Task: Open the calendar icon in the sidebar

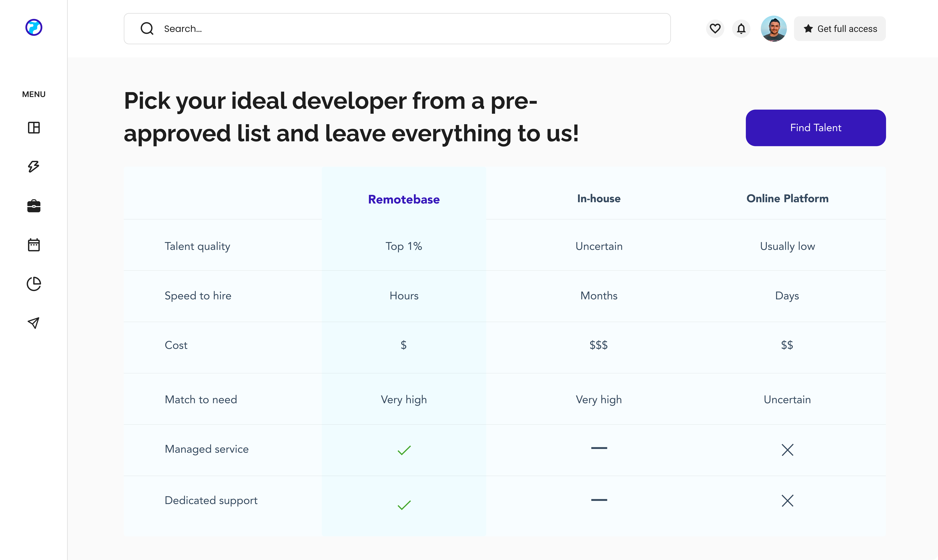Action: pos(34,245)
